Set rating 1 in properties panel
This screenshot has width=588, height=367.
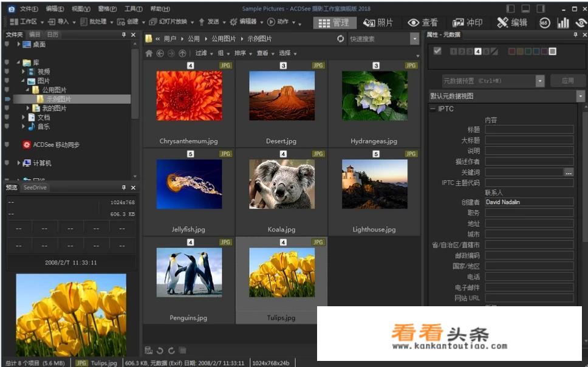point(453,52)
